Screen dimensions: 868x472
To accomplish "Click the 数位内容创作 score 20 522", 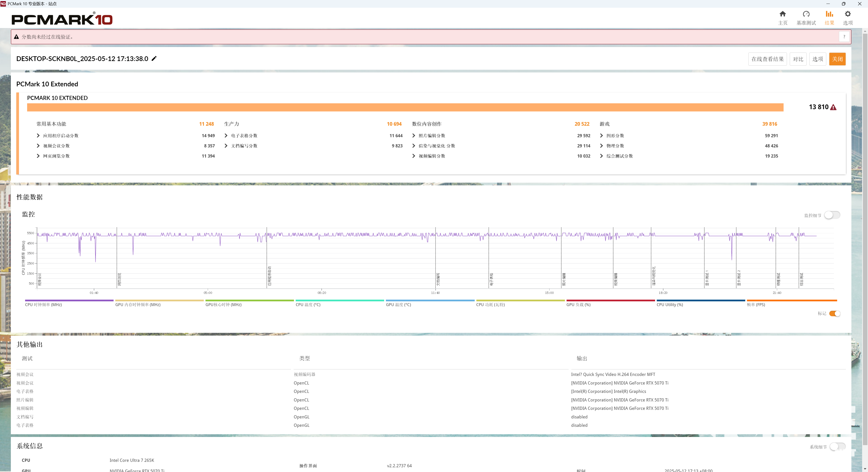I will (582, 124).
